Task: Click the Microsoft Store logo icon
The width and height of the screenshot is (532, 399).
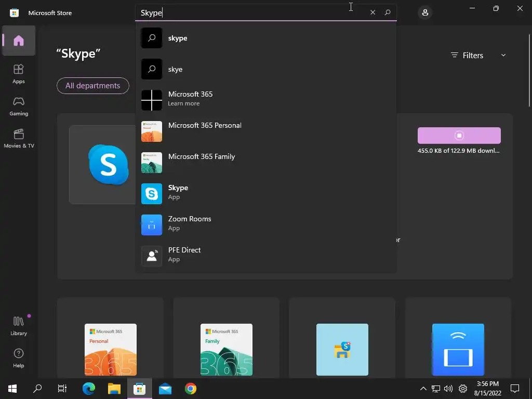Action: point(14,13)
